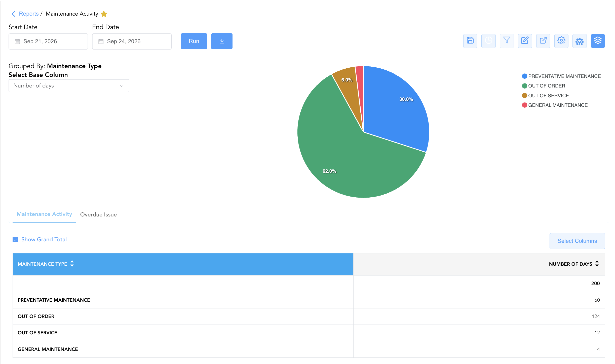Click the End Date field Sep 24, 2026
This screenshot has height=364, width=615.
coord(132,41)
